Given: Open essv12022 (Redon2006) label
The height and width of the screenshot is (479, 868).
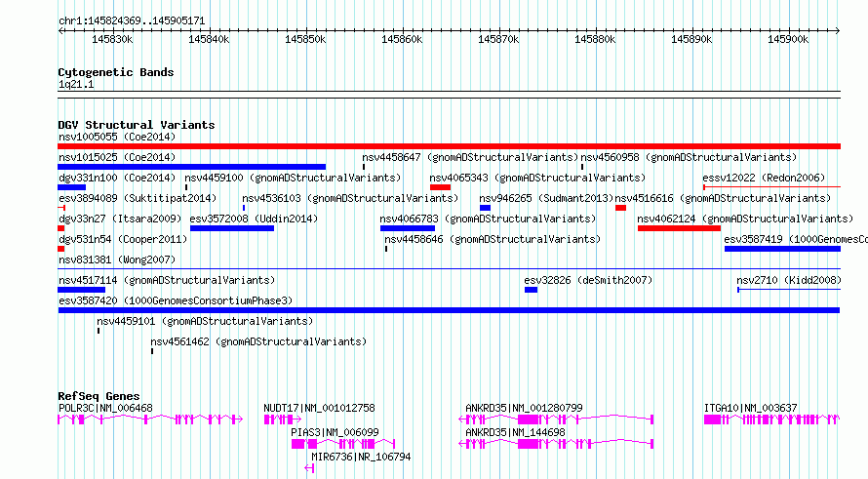Looking at the screenshot, I should [x=764, y=178].
